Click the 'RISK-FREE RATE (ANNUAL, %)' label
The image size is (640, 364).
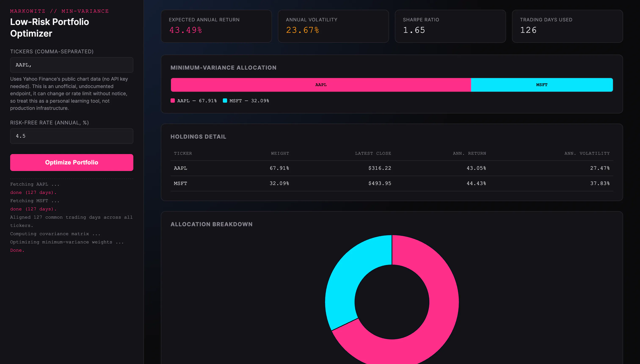click(50, 123)
